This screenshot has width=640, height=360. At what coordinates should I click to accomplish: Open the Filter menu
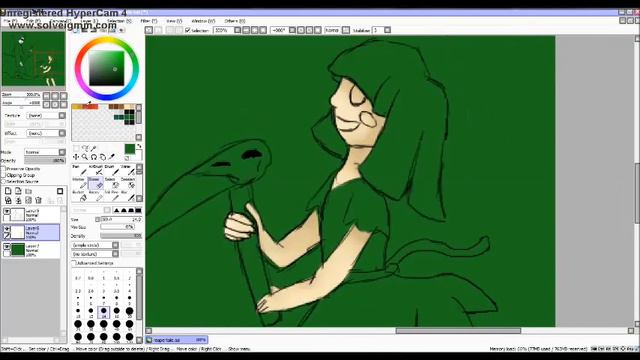(149, 21)
